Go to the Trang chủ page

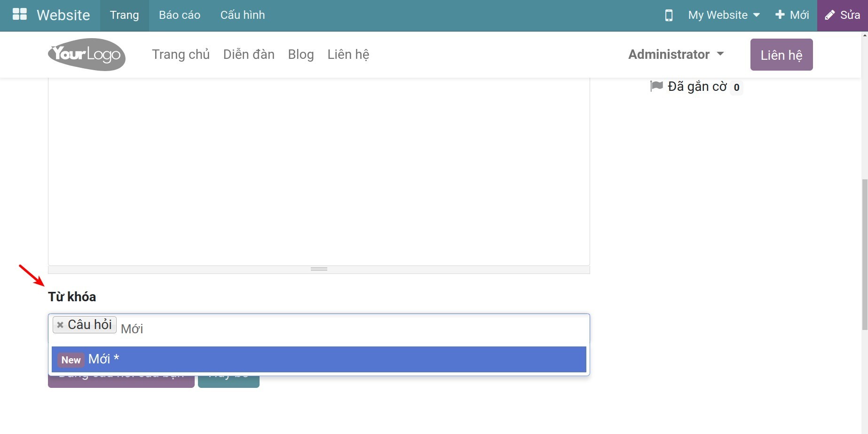point(181,55)
